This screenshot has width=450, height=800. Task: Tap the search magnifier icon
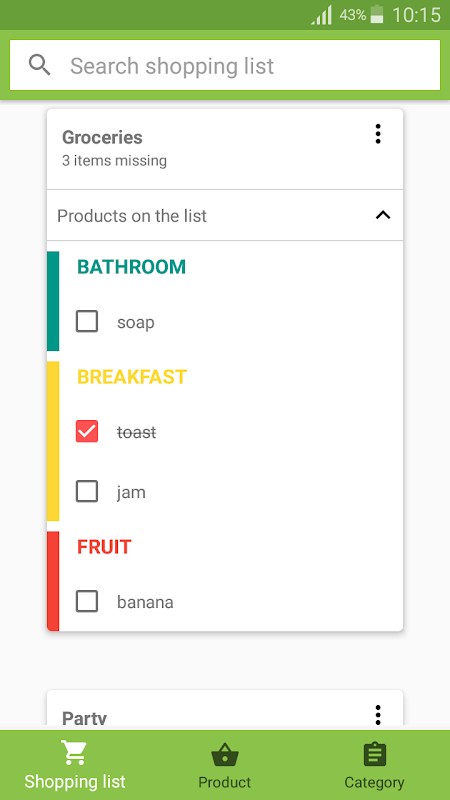[39, 65]
